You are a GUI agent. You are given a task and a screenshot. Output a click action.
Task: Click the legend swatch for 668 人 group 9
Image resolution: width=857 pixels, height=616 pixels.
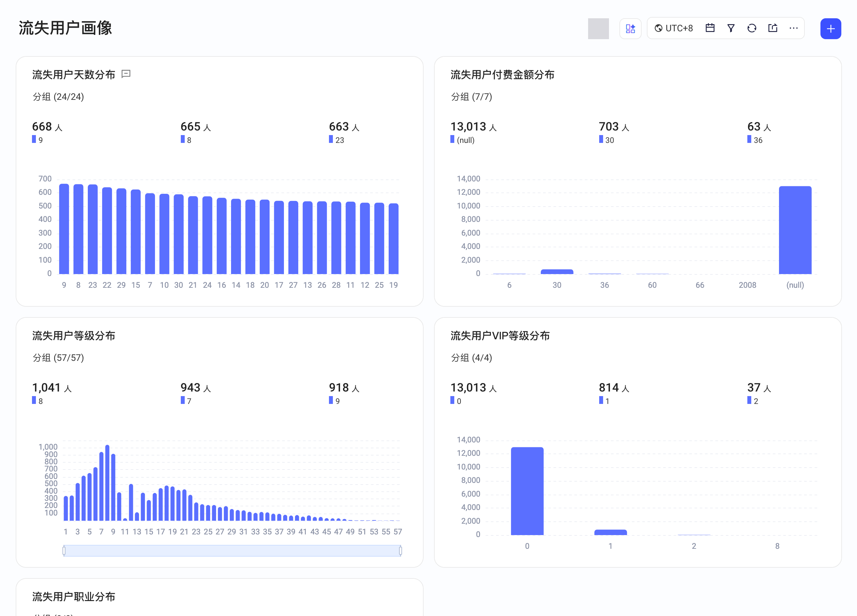pyautogui.click(x=34, y=139)
